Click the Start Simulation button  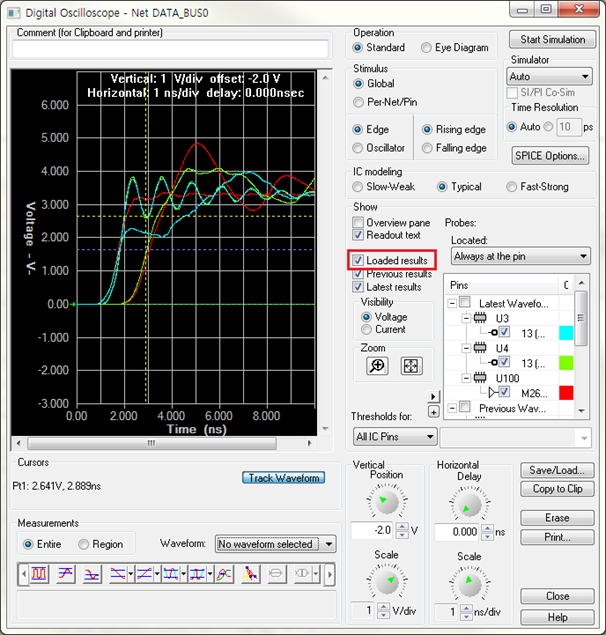(x=553, y=40)
